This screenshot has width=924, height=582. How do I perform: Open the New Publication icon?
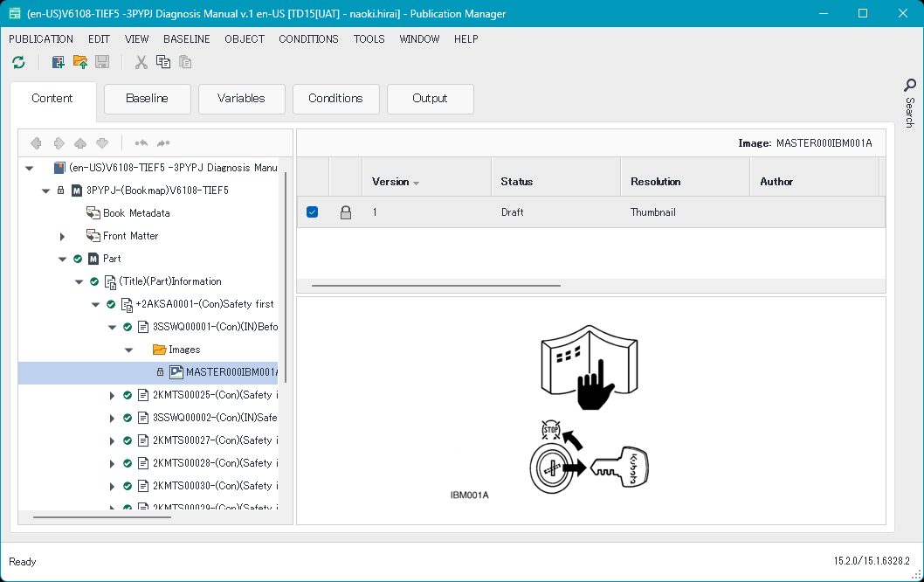58,61
